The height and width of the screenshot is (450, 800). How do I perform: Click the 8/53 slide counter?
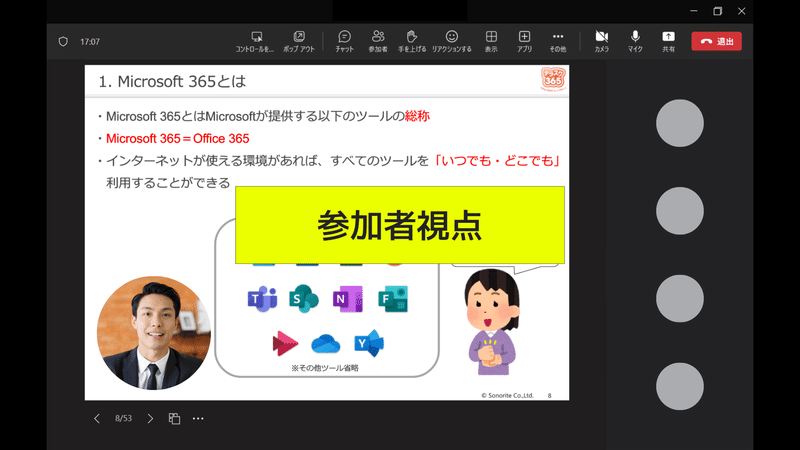click(x=123, y=418)
